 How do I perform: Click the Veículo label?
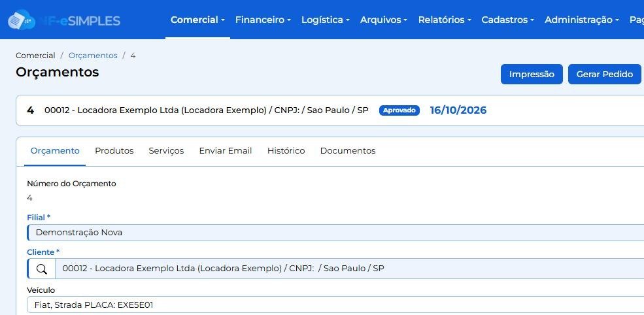(41, 290)
